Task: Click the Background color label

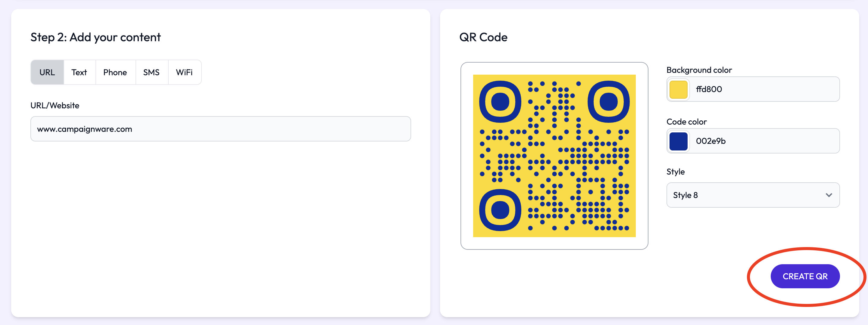Action: (x=699, y=70)
